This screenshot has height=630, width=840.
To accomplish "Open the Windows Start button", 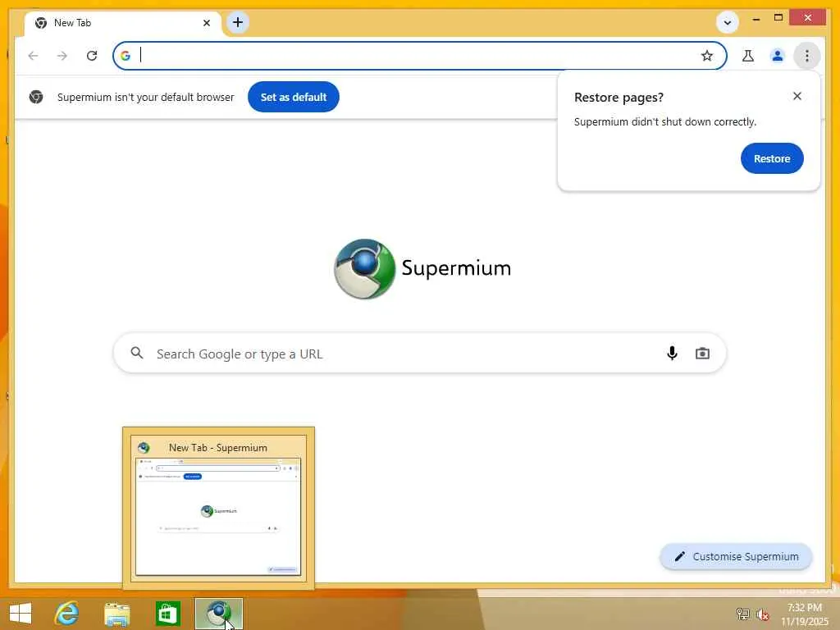I will point(21,614).
